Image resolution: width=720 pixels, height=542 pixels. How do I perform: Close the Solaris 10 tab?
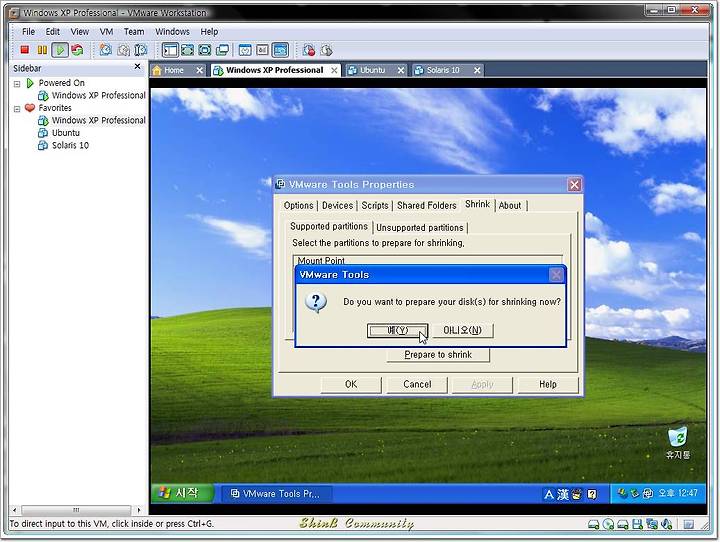pyautogui.click(x=477, y=70)
